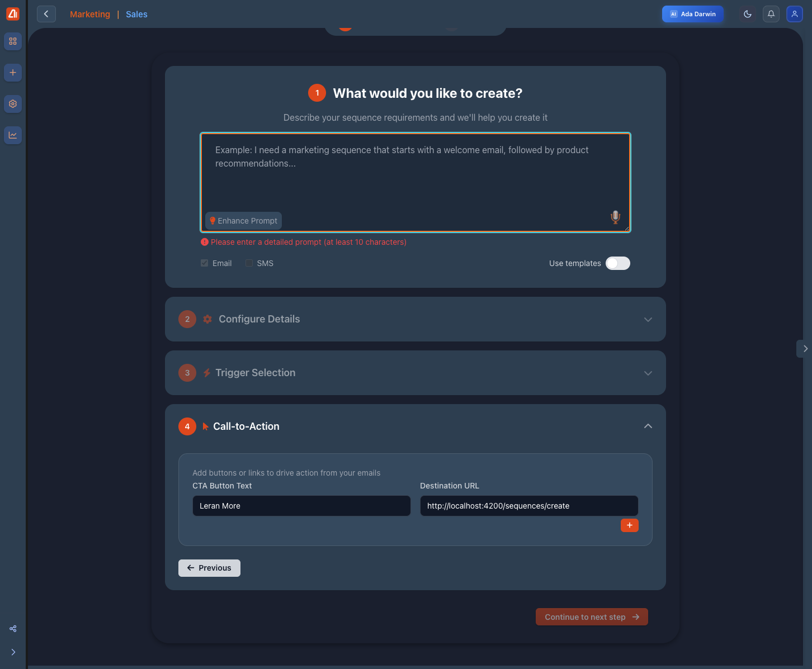Expand the left sidebar with bottom chevron
The width and height of the screenshot is (812, 669).
point(13,652)
